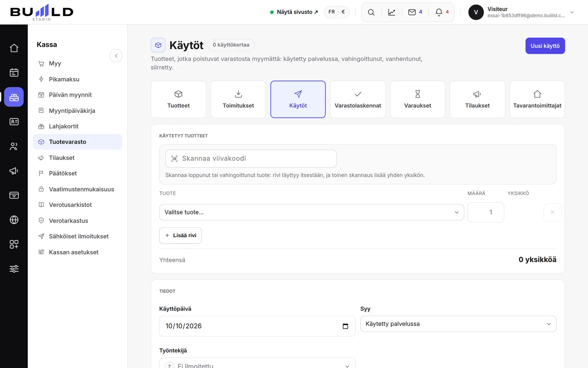This screenshot has width=588, height=368.
Task: Open Pikamaksu in the sidebar
Action: 78,79
